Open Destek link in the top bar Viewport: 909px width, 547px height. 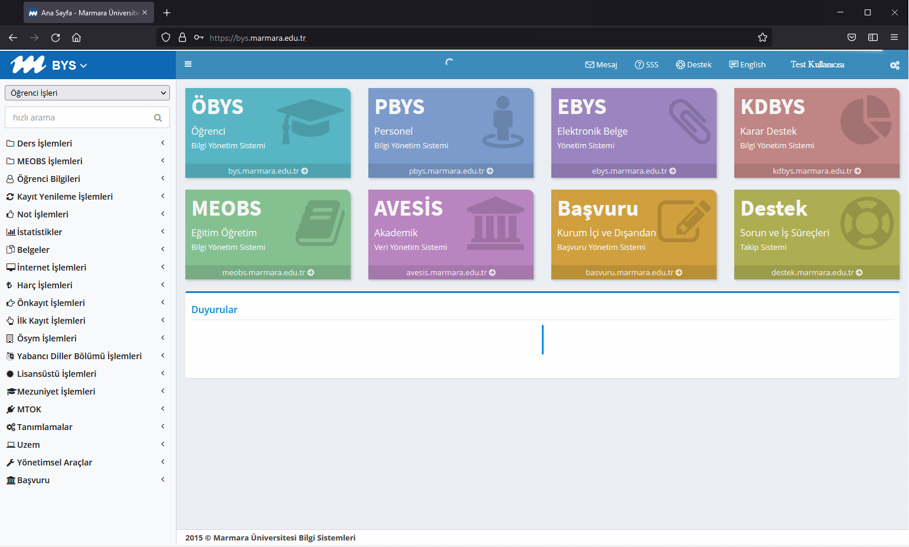pos(693,65)
